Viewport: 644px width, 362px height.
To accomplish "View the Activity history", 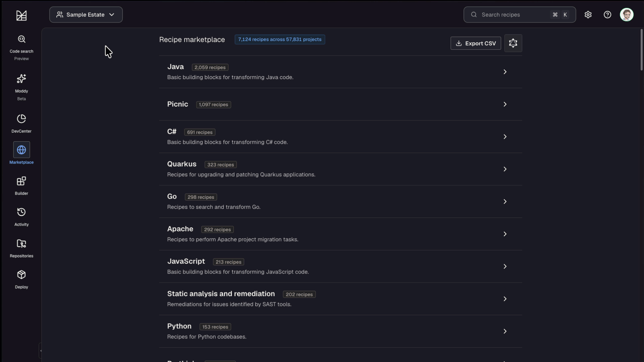I will [21, 217].
